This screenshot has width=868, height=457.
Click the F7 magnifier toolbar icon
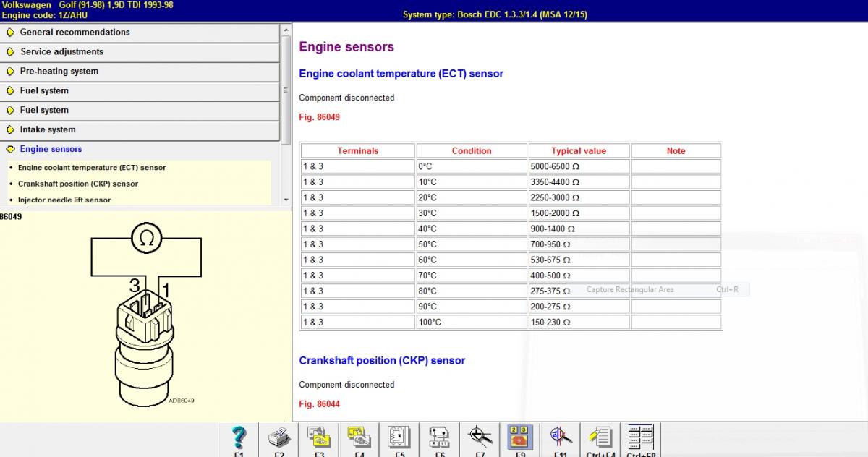pyautogui.click(x=480, y=437)
